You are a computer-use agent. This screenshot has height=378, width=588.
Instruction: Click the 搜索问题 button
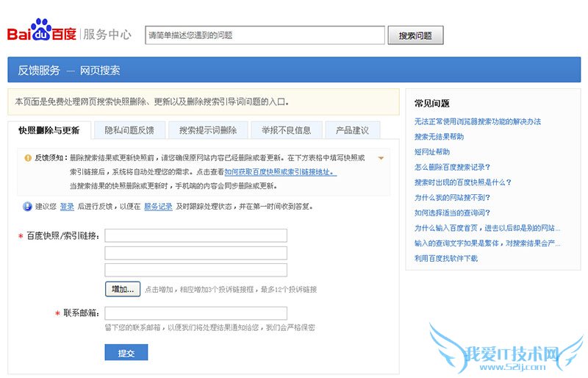click(415, 35)
